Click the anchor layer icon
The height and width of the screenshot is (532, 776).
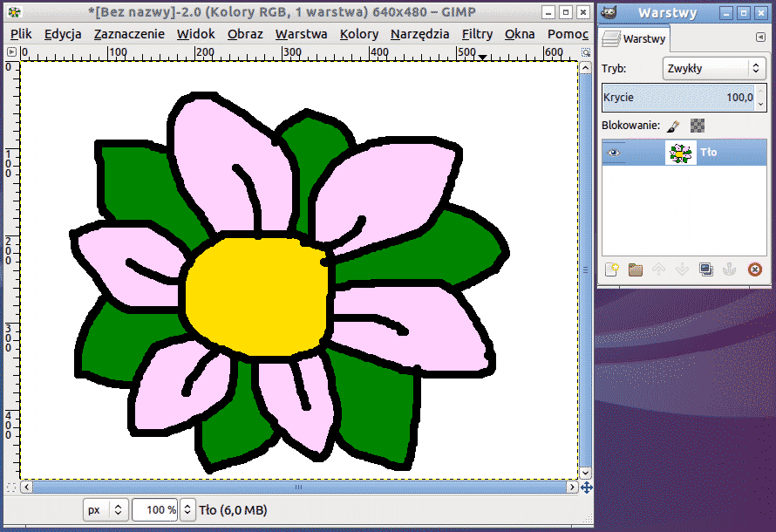point(731,269)
